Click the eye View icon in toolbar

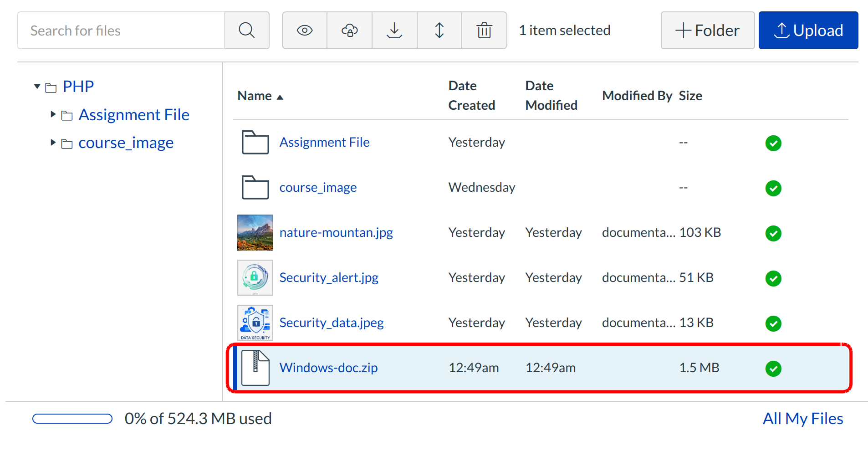click(304, 31)
